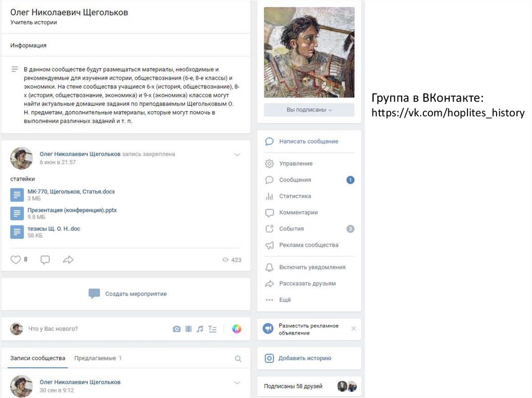Viewport: 532px width, 398px height.
Task: Click the like count 8 on pinned post
Action: coord(25,259)
